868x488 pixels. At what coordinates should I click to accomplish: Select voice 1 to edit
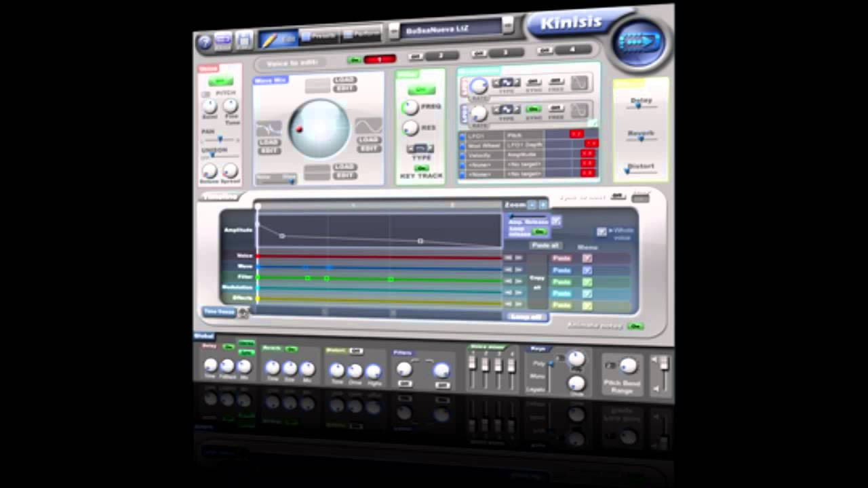point(379,59)
